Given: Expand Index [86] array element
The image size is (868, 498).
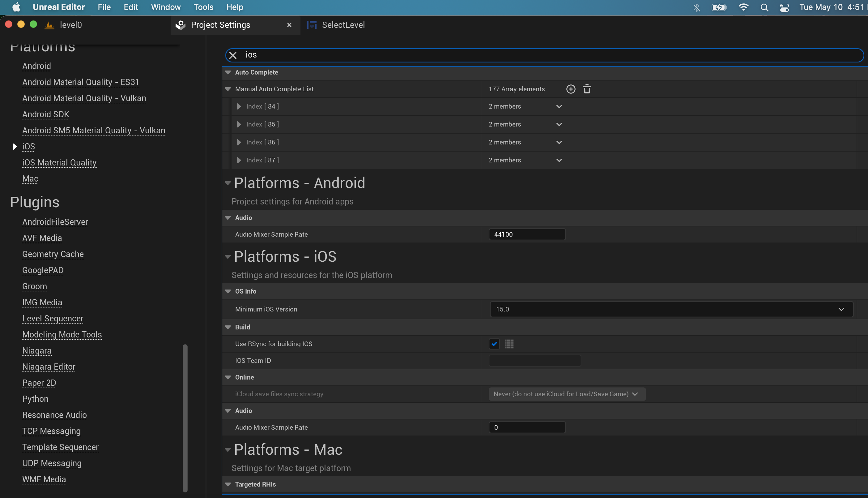Looking at the screenshot, I should (239, 142).
